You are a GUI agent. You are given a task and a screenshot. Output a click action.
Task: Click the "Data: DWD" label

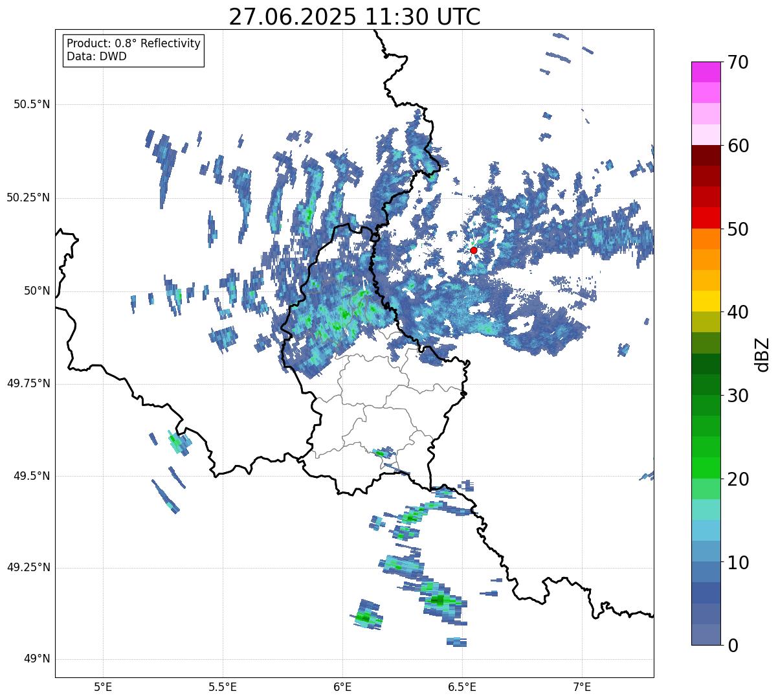(x=96, y=56)
